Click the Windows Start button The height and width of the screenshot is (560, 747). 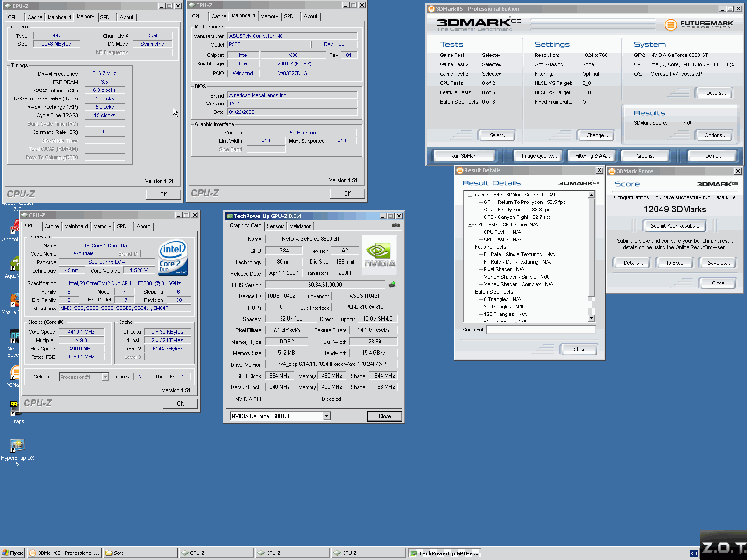(13, 553)
